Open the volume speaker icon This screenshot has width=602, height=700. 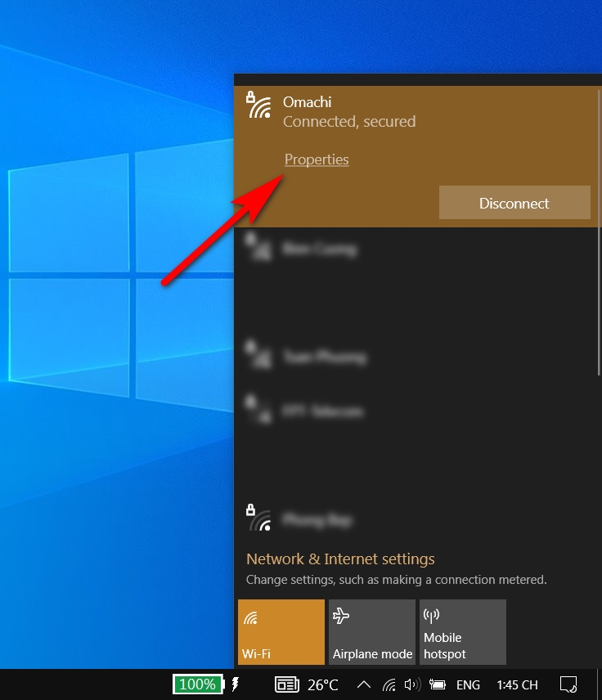(412, 684)
